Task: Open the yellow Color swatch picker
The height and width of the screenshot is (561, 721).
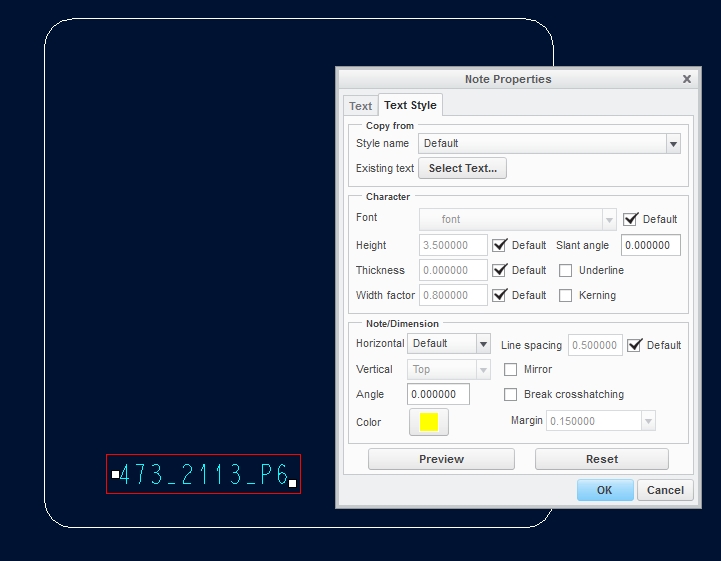Action: pyautogui.click(x=429, y=422)
